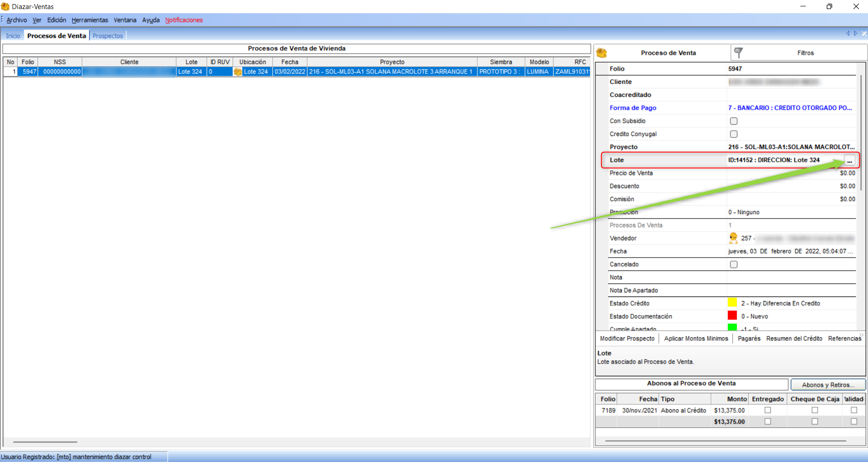Click the Abonos y Retiros button

pos(828,385)
